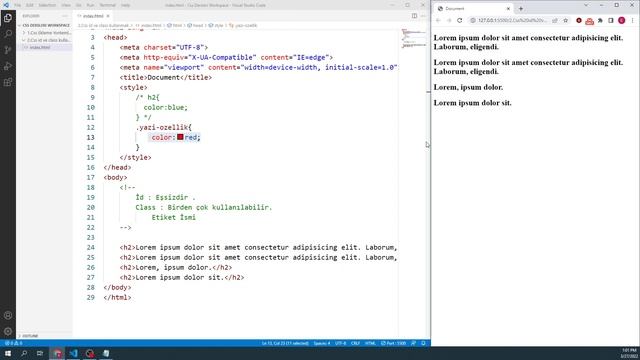
Task: Click the cursor position indicator in status bar
Action: pyautogui.click(x=285, y=343)
